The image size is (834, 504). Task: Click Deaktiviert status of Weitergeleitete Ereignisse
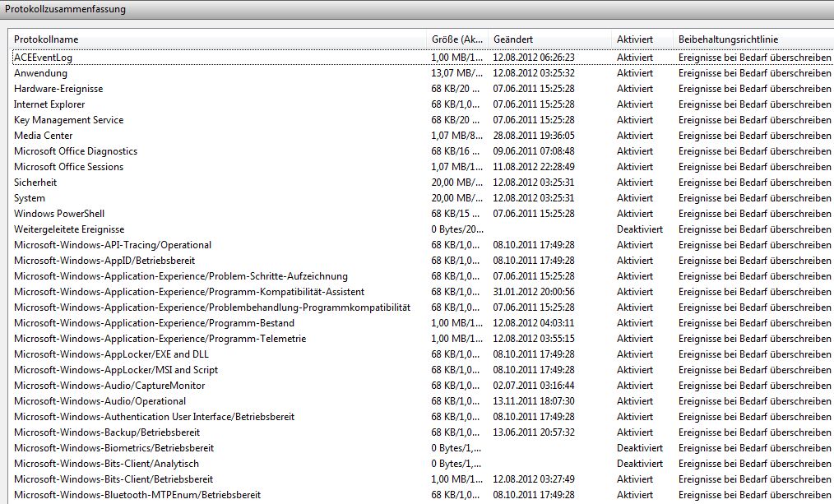(640, 229)
